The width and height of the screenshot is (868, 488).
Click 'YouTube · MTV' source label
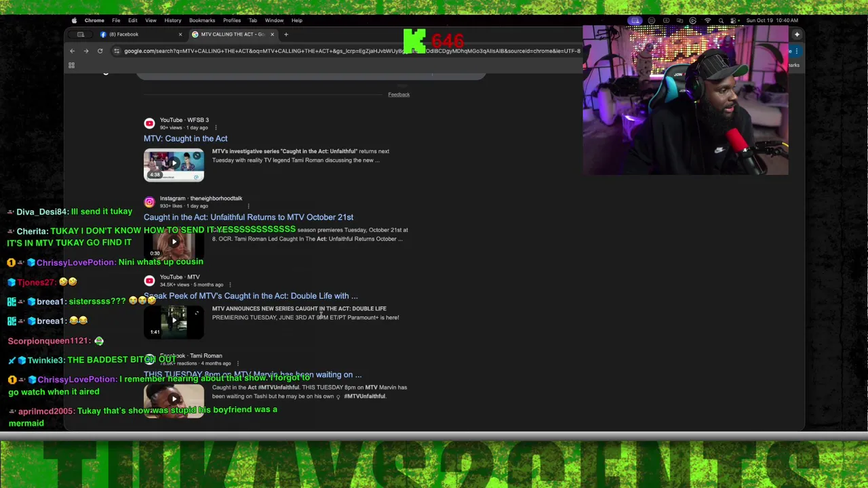180,277
